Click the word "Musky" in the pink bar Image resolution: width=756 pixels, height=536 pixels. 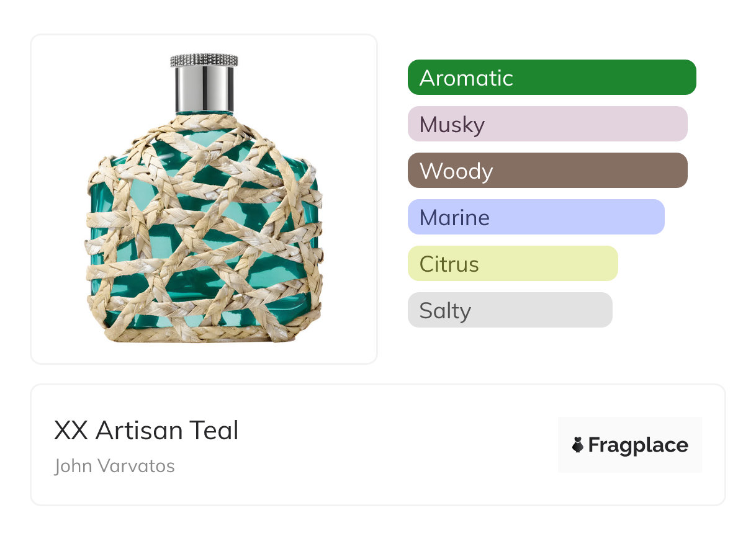tap(452, 125)
